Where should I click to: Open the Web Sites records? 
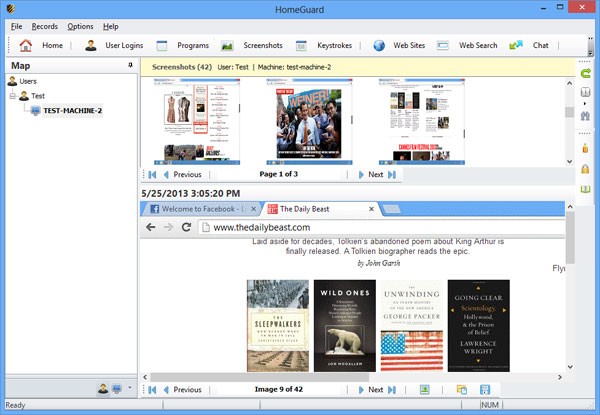tap(400, 45)
